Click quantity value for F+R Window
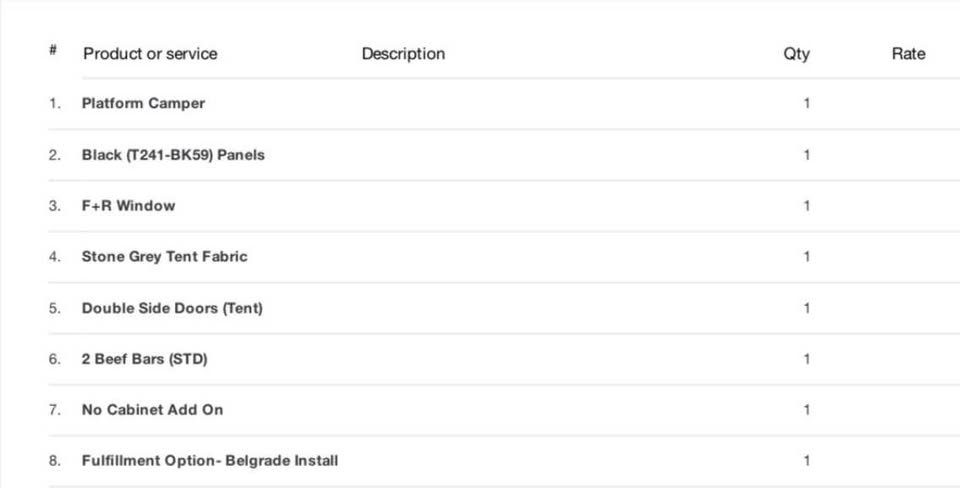This screenshot has height=488, width=960. click(807, 206)
